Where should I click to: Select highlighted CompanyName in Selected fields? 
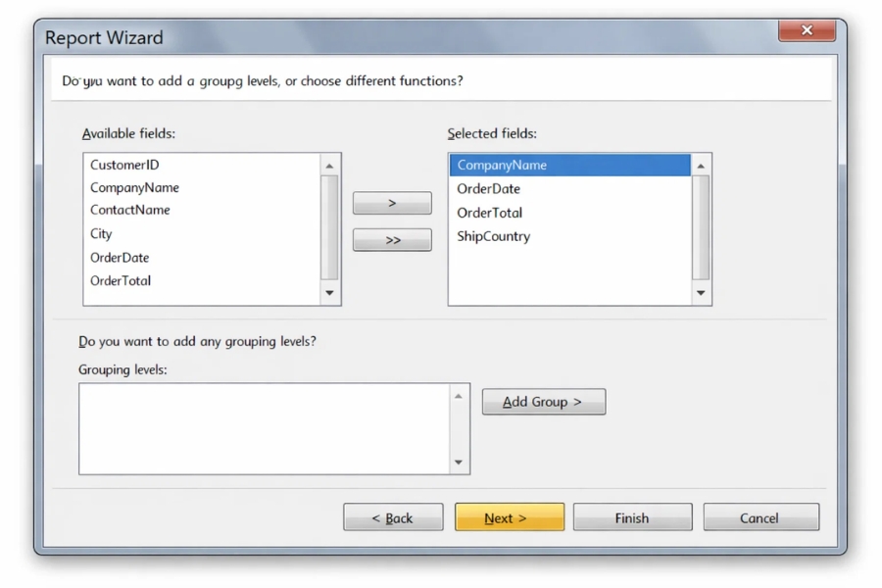click(502, 165)
